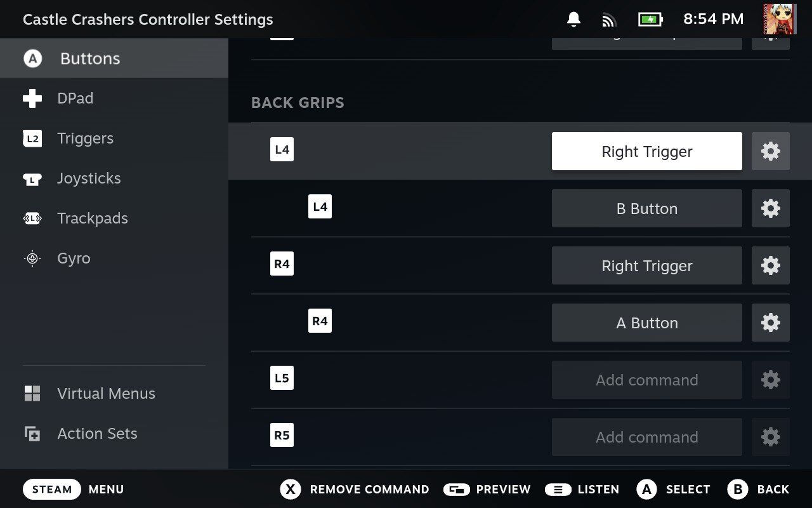
Task: Change the L4 Right Trigger binding
Action: (646, 151)
